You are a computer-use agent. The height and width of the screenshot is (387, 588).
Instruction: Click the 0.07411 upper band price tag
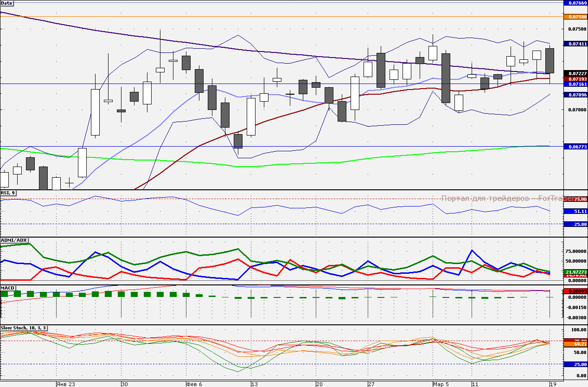[x=575, y=44]
